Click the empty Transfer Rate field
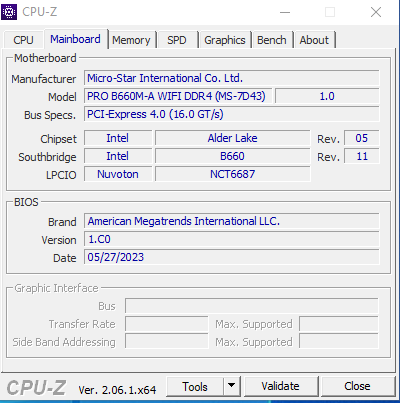Viewport: 400px width, 403px height. pyautogui.click(x=167, y=324)
